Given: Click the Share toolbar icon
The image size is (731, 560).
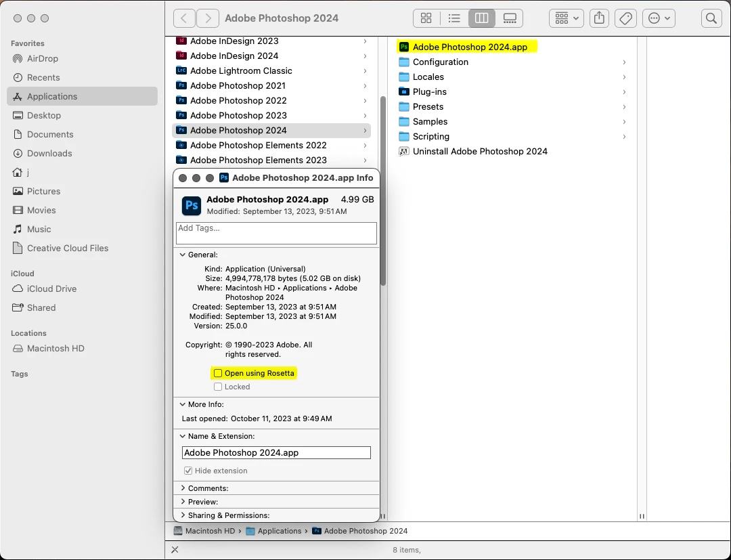Looking at the screenshot, I should [x=599, y=18].
